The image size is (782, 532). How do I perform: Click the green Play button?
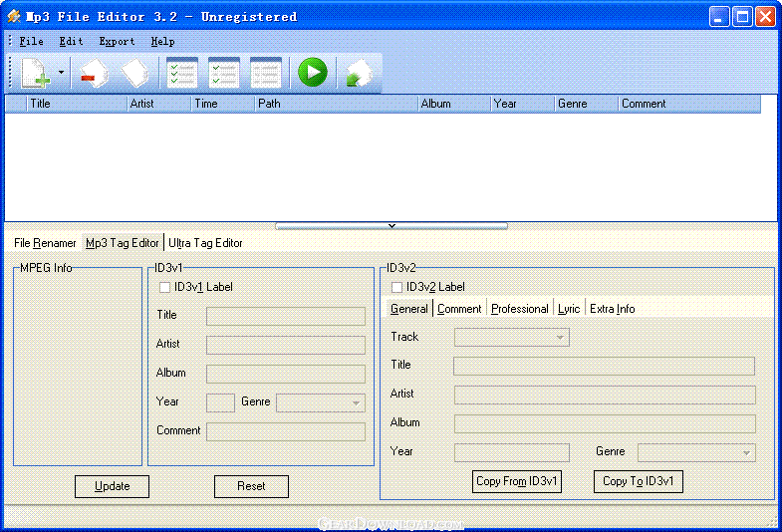[313, 73]
